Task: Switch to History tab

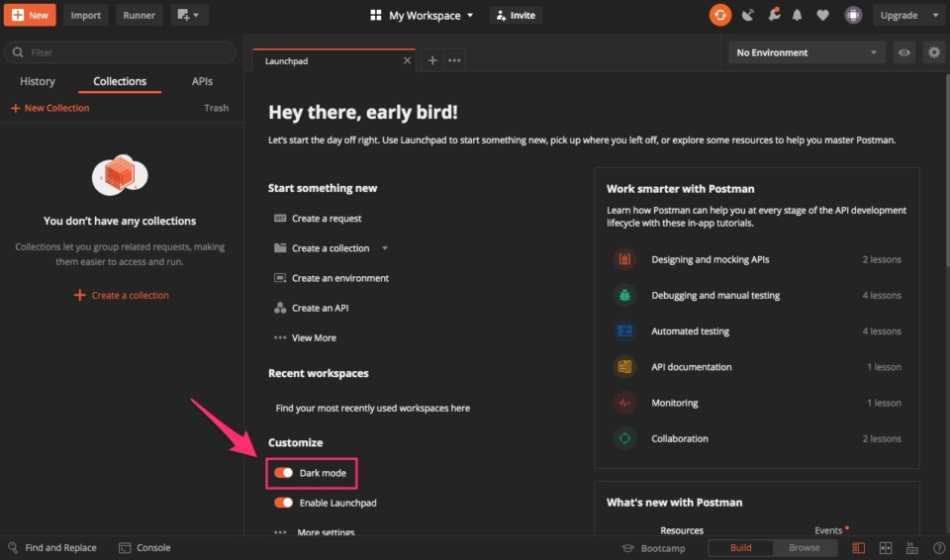Action: [38, 81]
